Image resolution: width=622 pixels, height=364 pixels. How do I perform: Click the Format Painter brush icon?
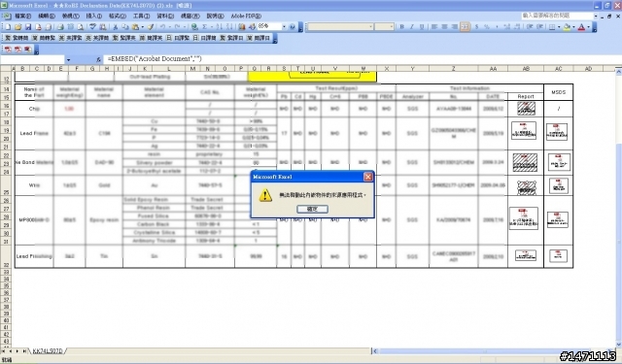click(151, 27)
